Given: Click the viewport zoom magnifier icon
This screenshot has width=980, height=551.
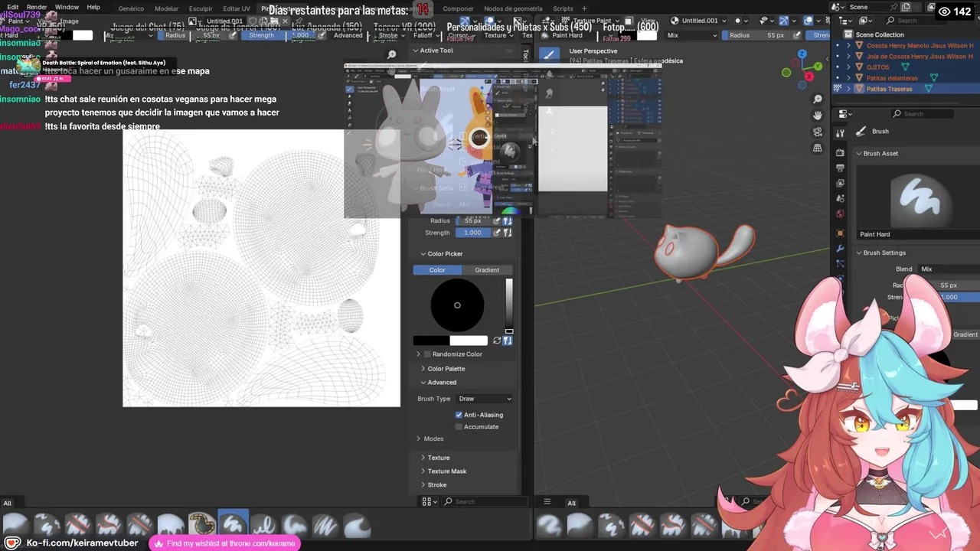Looking at the screenshot, I should pyautogui.click(x=818, y=99).
